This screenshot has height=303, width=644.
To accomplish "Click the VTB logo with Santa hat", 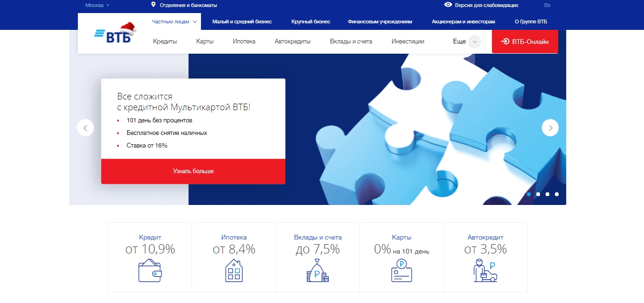I will click(115, 34).
